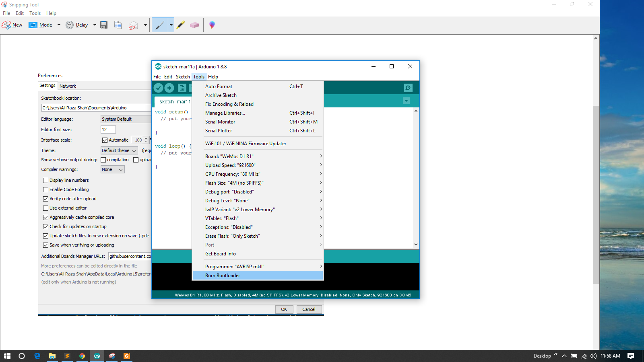644x362 pixels.
Task: Click the Copy icon in Snipping Tool
Action: pyautogui.click(x=118, y=25)
